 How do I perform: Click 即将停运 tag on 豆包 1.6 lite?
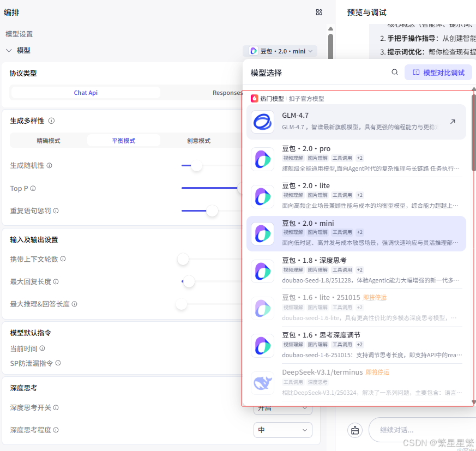point(375,297)
